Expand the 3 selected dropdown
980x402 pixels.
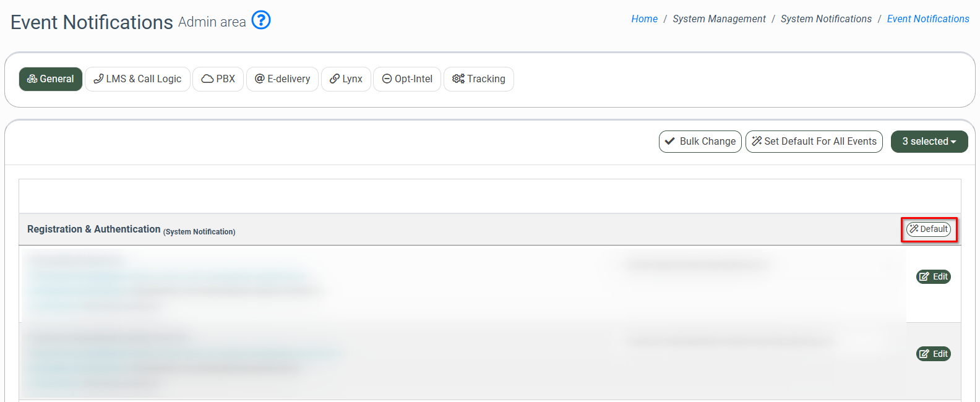click(929, 142)
